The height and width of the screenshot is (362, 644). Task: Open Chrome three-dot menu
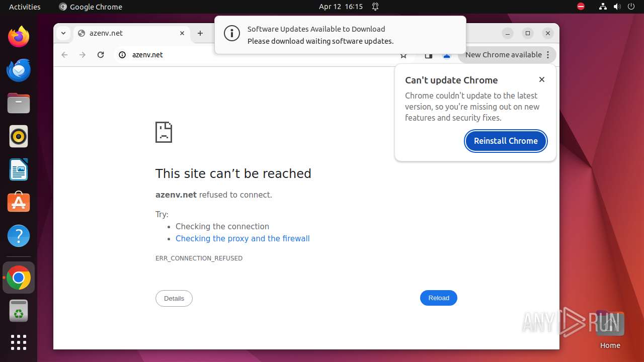[x=548, y=55]
